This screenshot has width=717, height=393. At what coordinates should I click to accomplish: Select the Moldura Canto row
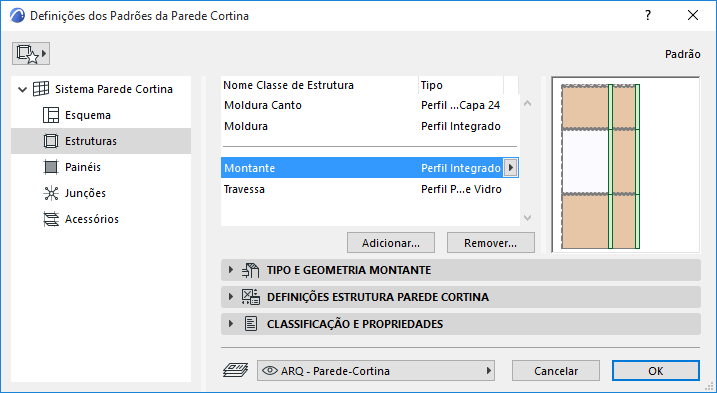point(370,105)
